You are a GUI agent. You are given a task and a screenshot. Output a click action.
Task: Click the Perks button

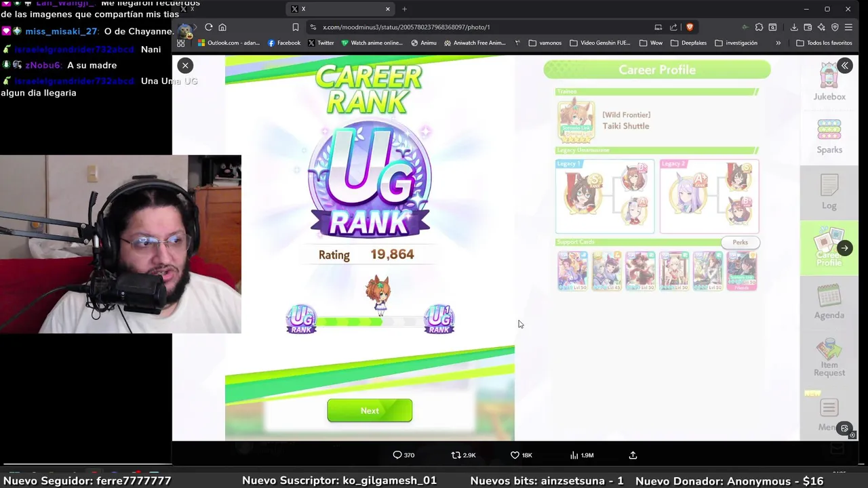pos(740,242)
